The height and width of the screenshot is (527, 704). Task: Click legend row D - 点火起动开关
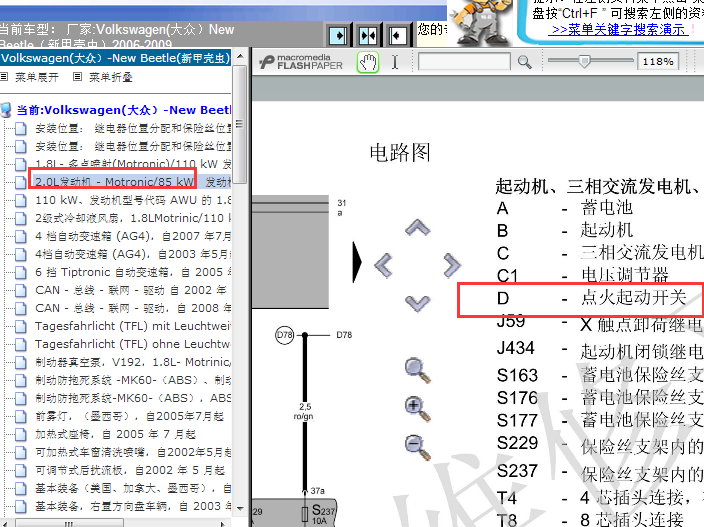592,298
